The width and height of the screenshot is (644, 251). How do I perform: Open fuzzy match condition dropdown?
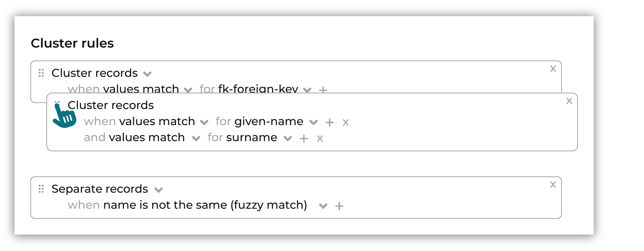click(x=323, y=206)
